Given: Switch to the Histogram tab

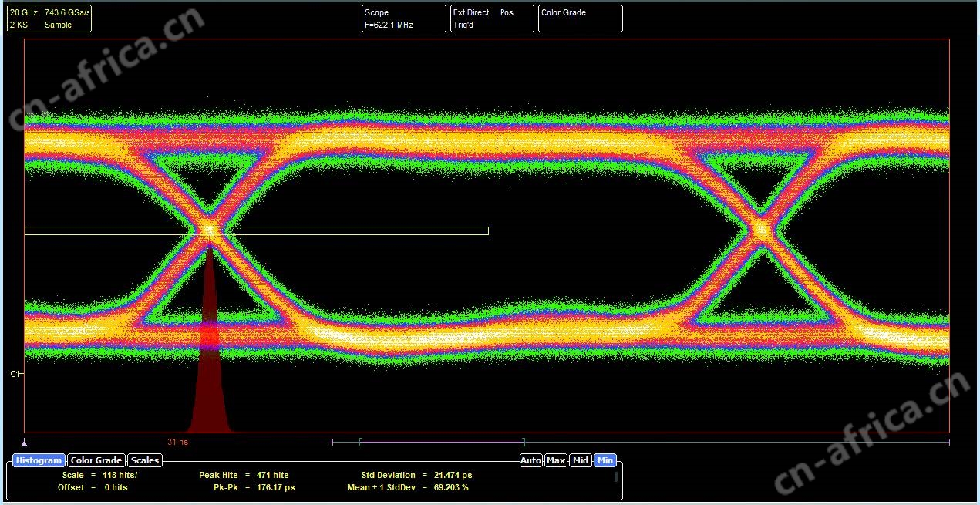Looking at the screenshot, I should tap(39, 460).
